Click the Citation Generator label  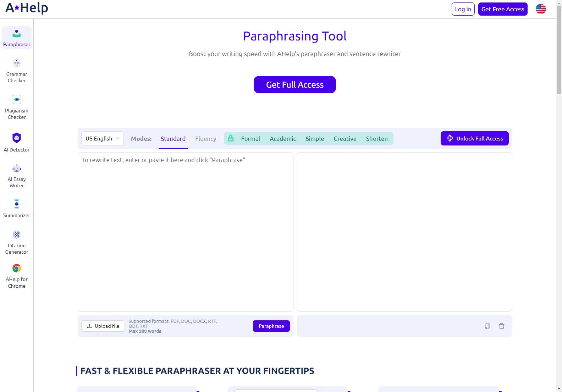point(17,249)
